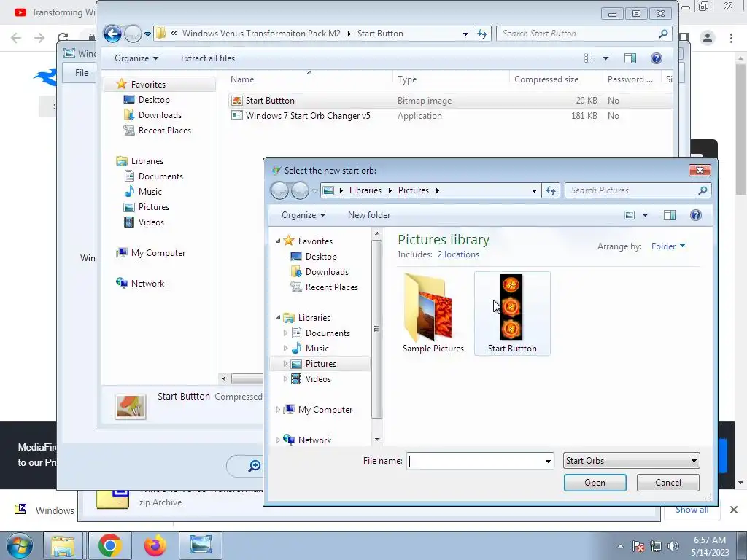Open the File menu in background window
The image size is (747, 560).
point(82,72)
